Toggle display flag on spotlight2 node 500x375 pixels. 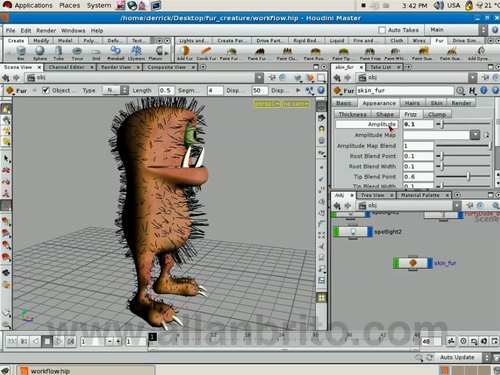370,232
